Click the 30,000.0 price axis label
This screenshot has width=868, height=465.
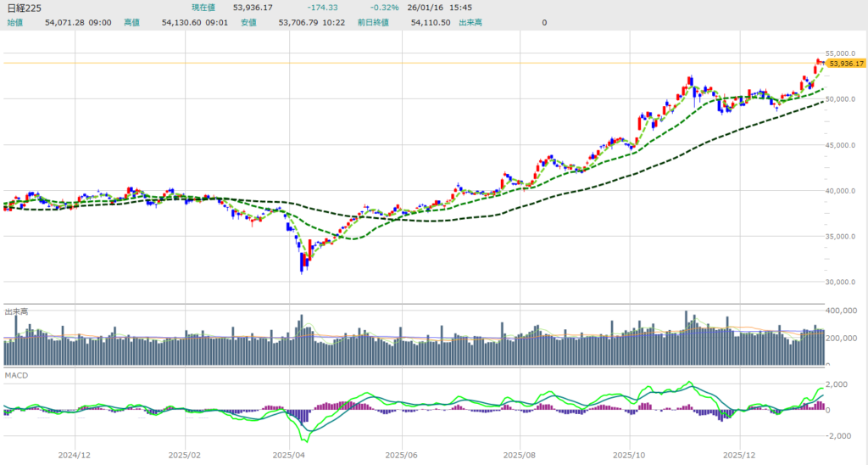(843, 282)
